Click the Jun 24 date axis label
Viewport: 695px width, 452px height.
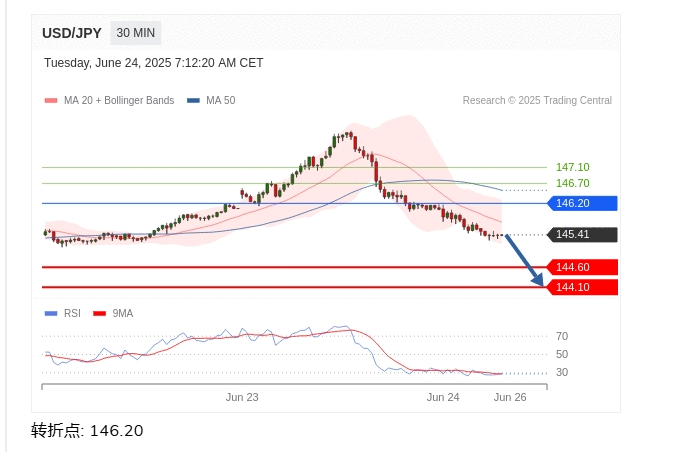click(443, 397)
